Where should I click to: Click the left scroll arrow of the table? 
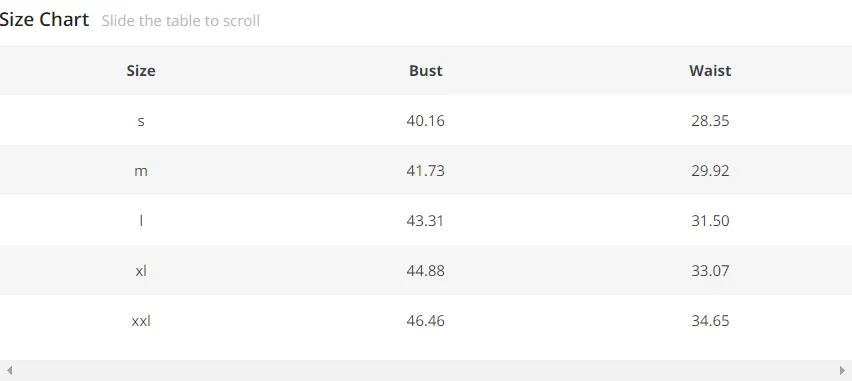(9, 371)
